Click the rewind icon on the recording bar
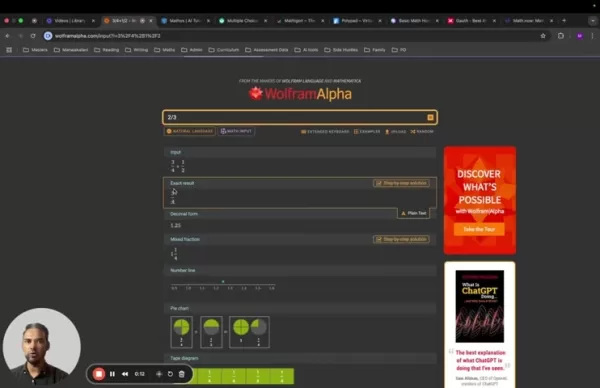This screenshot has height=388, width=600. [x=125, y=374]
